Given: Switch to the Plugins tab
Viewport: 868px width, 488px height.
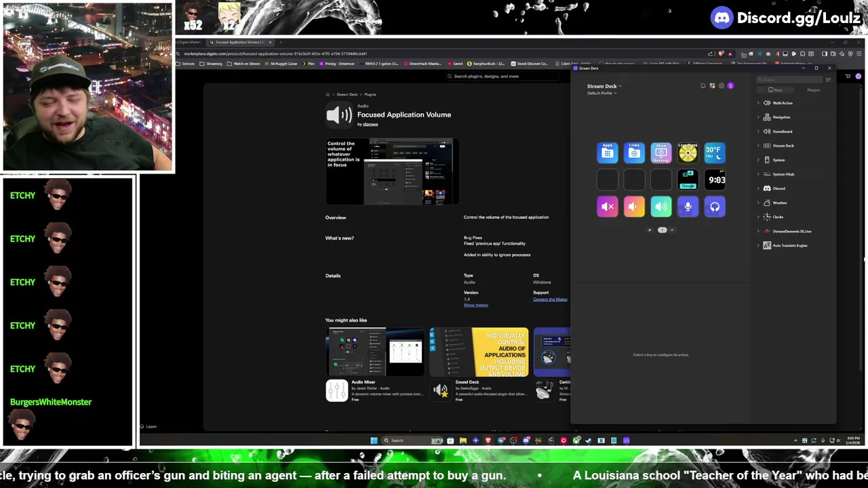Looking at the screenshot, I should tap(813, 90).
